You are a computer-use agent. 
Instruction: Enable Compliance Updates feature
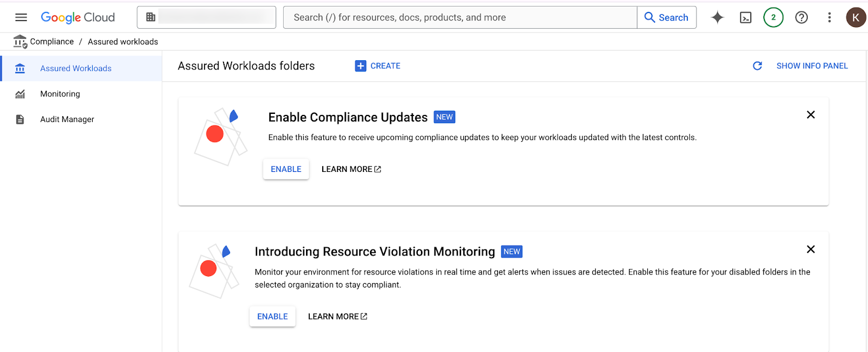tap(286, 169)
